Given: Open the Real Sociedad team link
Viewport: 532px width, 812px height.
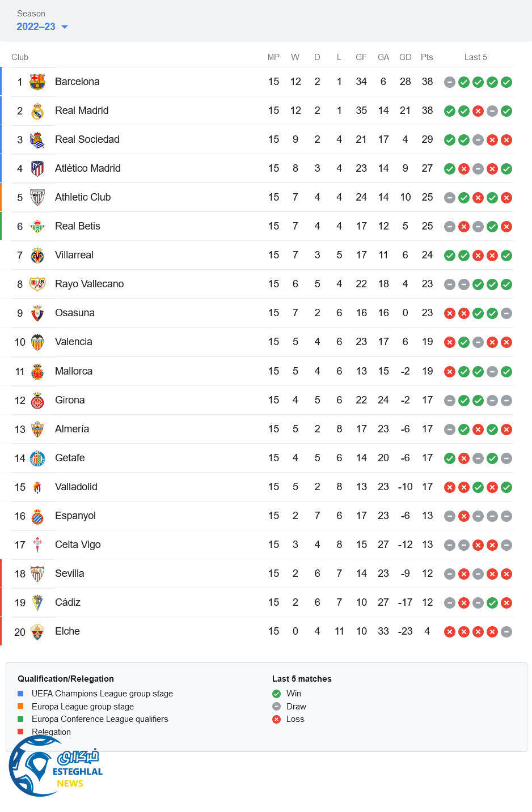Looking at the screenshot, I should 87,139.
